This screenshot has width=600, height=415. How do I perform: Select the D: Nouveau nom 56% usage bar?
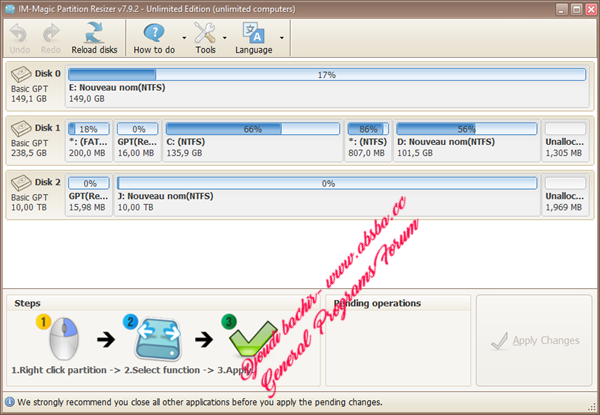466,129
